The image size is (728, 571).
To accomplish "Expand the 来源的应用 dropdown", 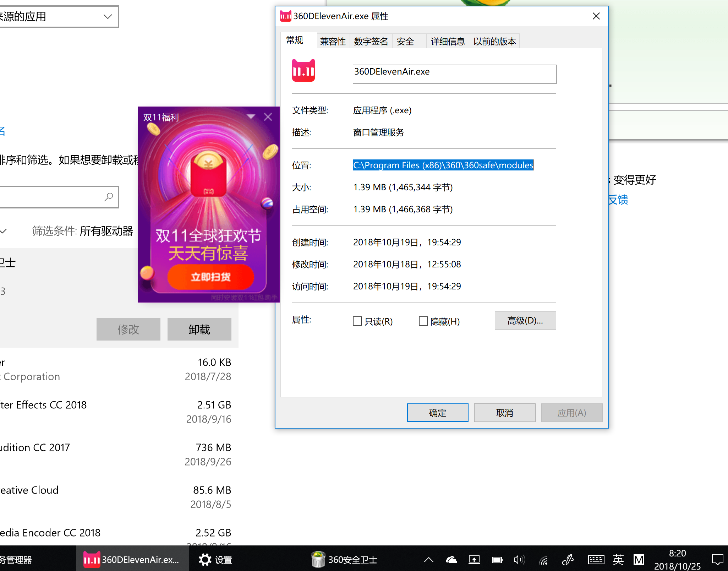I will (x=59, y=16).
